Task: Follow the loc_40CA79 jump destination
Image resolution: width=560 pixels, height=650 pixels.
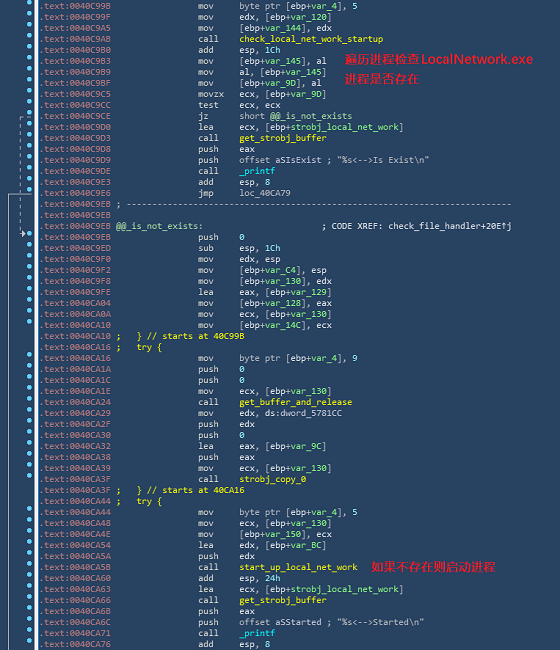Action: [x=265, y=193]
